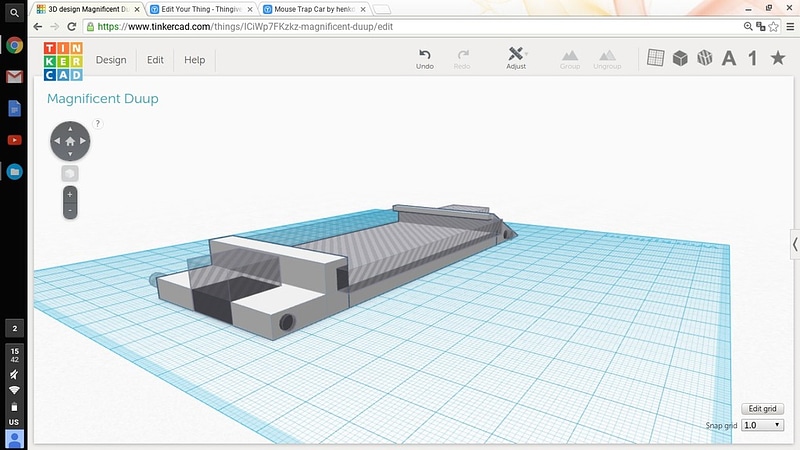The image size is (800, 450).
Task: Click the zoom magnifier in address bar
Action: click(748, 27)
